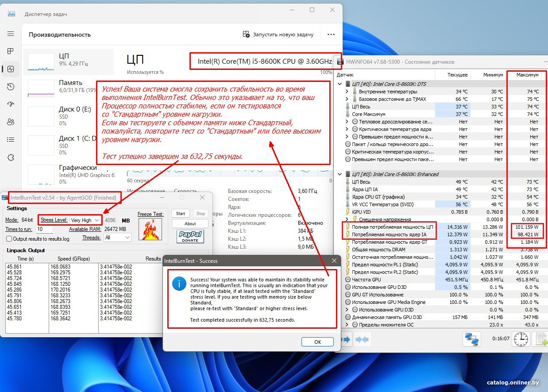The height and width of the screenshot is (392, 548).
Task: Open the Stress Level dropdown set to Very High
Action: click(x=85, y=220)
